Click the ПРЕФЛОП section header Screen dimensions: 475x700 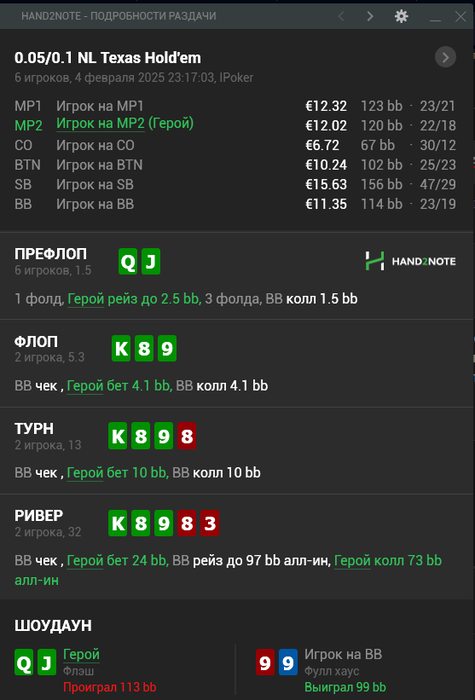coord(51,254)
